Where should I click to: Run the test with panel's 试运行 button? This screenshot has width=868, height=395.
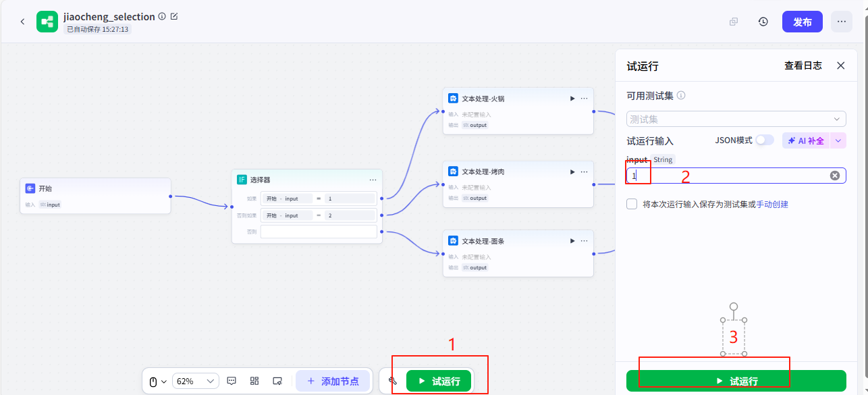click(736, 381)
